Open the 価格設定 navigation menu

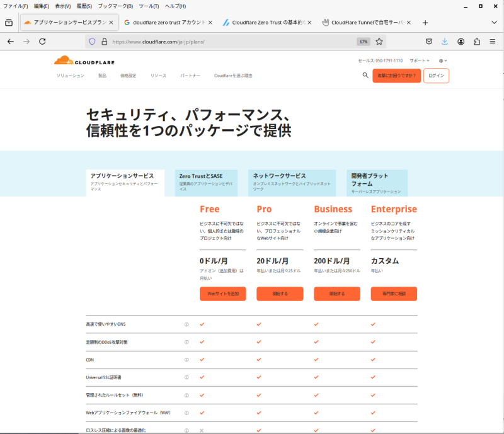point(129,76)
